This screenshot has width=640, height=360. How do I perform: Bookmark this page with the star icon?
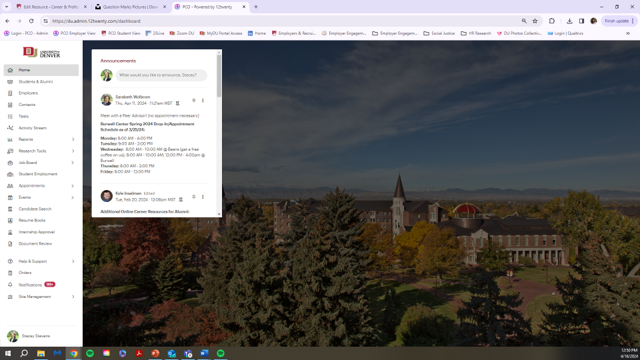[x=535, y=21]
